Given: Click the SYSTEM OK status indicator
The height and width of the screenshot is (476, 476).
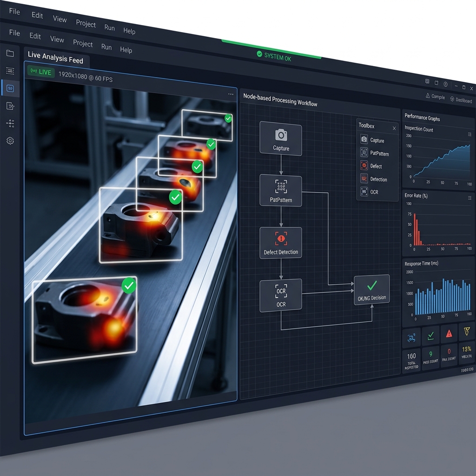Looking at the screenshot, I should (274, 56).
